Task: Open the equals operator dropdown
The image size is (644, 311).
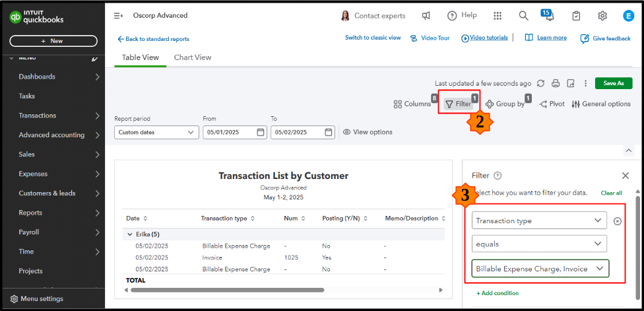Action: coord(539,244)
